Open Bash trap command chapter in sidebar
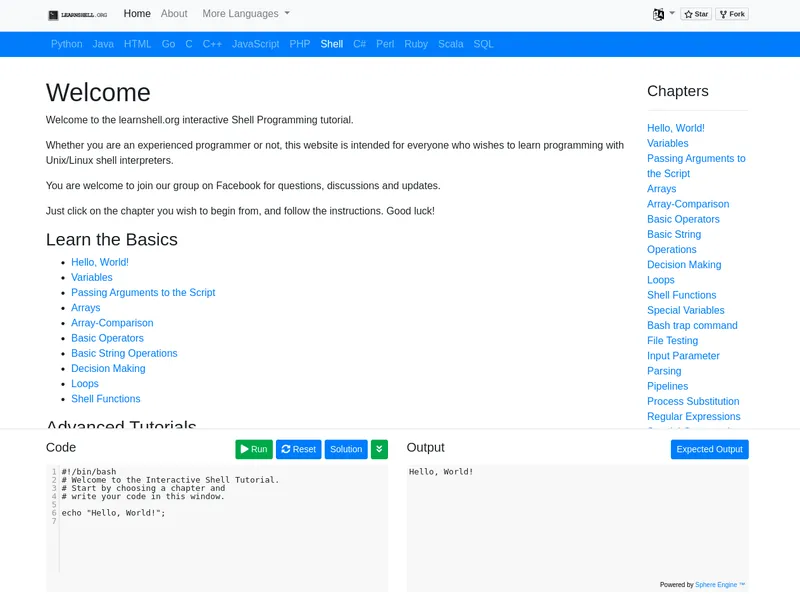 point(692,325)
